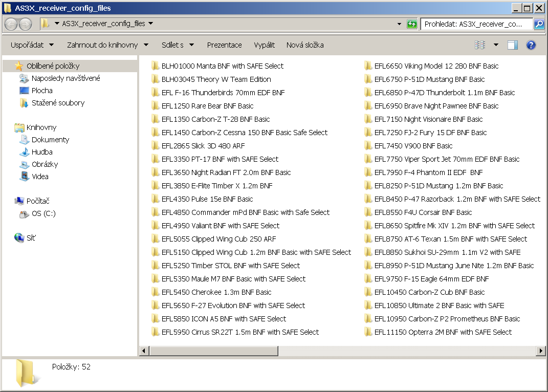Click the Prezentace toolbar button
This screenshot has width=548, height=392.
point(224,45)
